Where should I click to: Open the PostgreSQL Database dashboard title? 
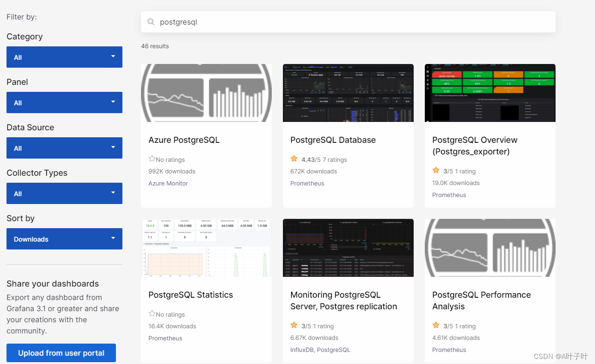333,140
